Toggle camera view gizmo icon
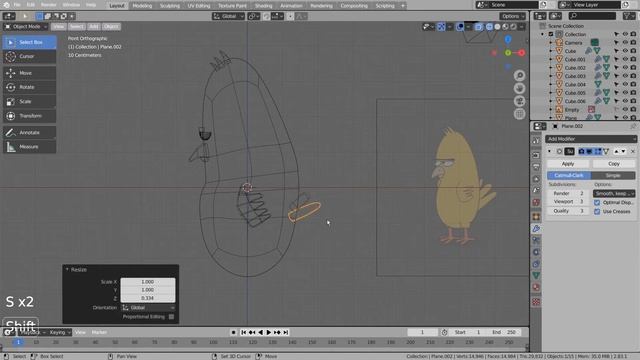The height and width of the screenshot is (360, 640). tap(519, 101)
